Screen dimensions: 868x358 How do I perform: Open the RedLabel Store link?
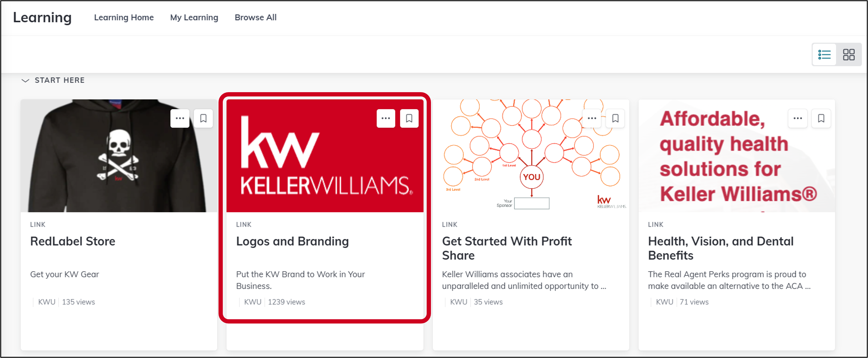click(72, 241)
